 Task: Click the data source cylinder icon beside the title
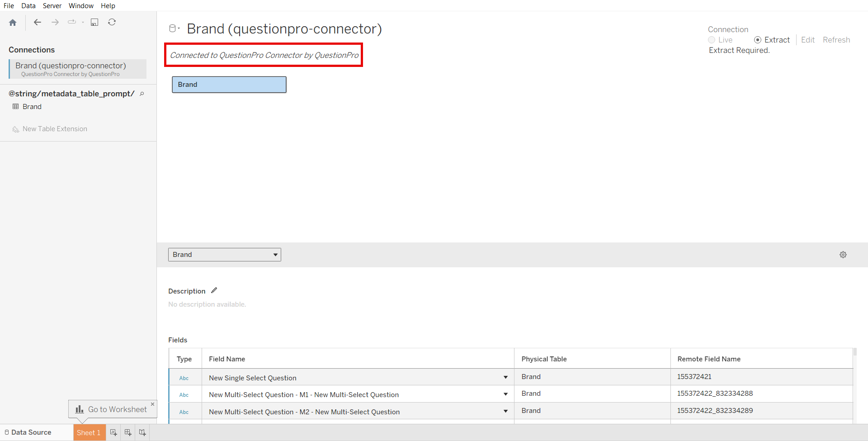coord(173,28)
